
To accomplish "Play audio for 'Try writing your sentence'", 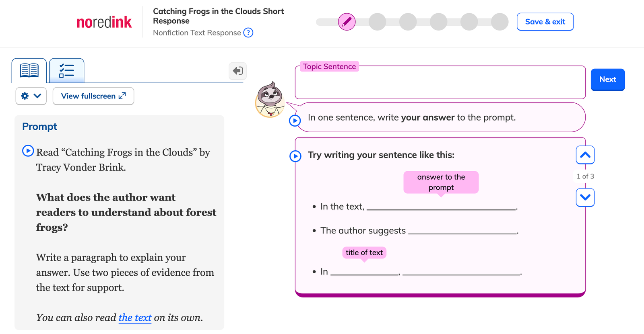I will coord(295,156).
